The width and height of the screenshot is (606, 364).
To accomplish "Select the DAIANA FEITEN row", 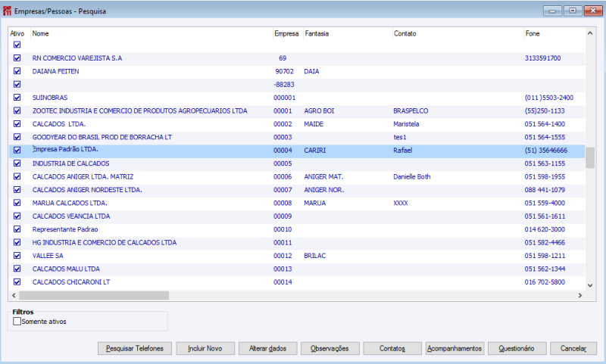I will pos(297,71).
